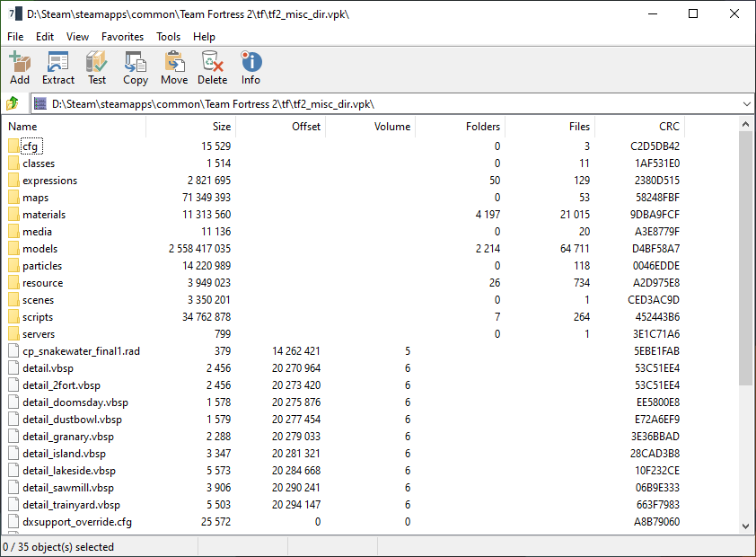Select the classes folder icon
This screenshot has width=756, height=557.
click(13, 163)
